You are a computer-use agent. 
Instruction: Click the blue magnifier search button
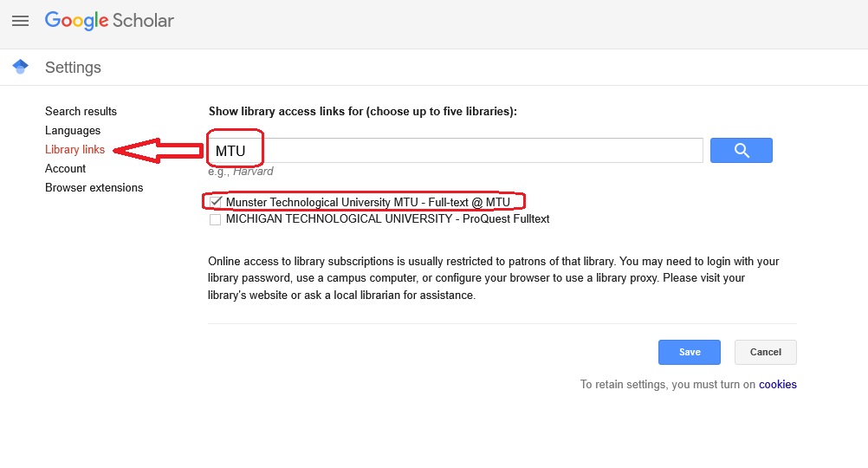(742, 150)
